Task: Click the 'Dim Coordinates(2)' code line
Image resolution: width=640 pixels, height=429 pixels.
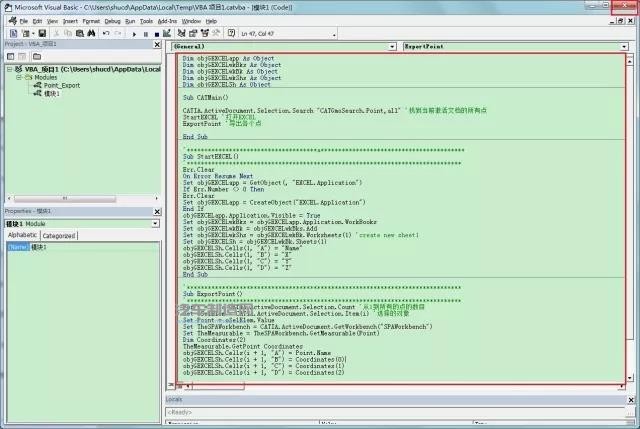Action: pyautogui.click(x=214, y=340)
